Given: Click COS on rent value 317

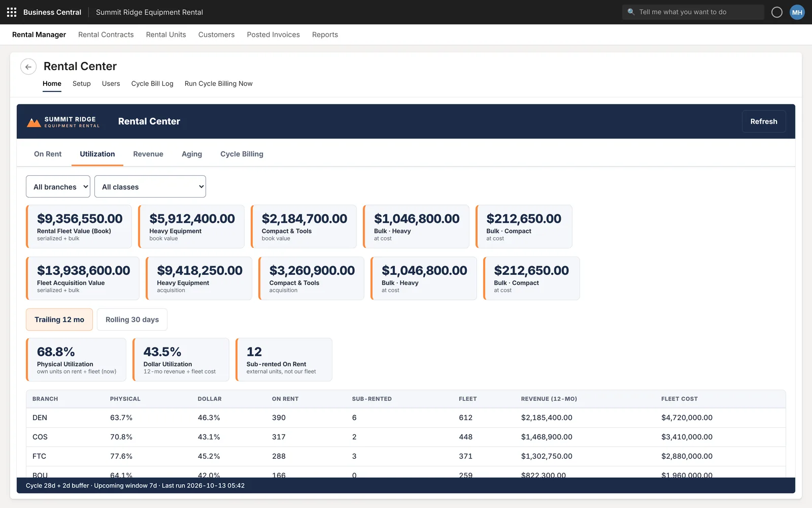Looking at the screenshot, I should pos(279,437).
